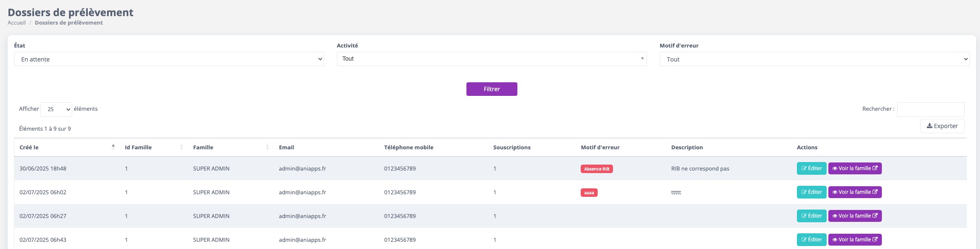The height and width of the screenshot is (249, 980).
Task: Export the table with Exporter button
Action: point(942,126)
